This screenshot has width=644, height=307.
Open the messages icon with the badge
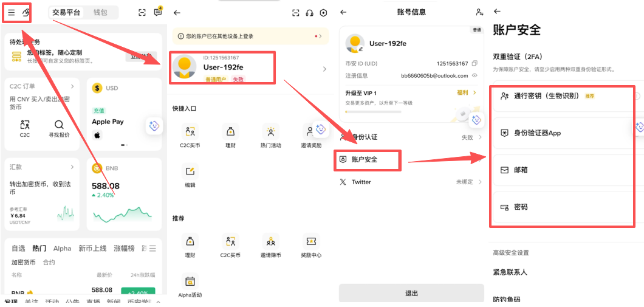tap(158, 12)
